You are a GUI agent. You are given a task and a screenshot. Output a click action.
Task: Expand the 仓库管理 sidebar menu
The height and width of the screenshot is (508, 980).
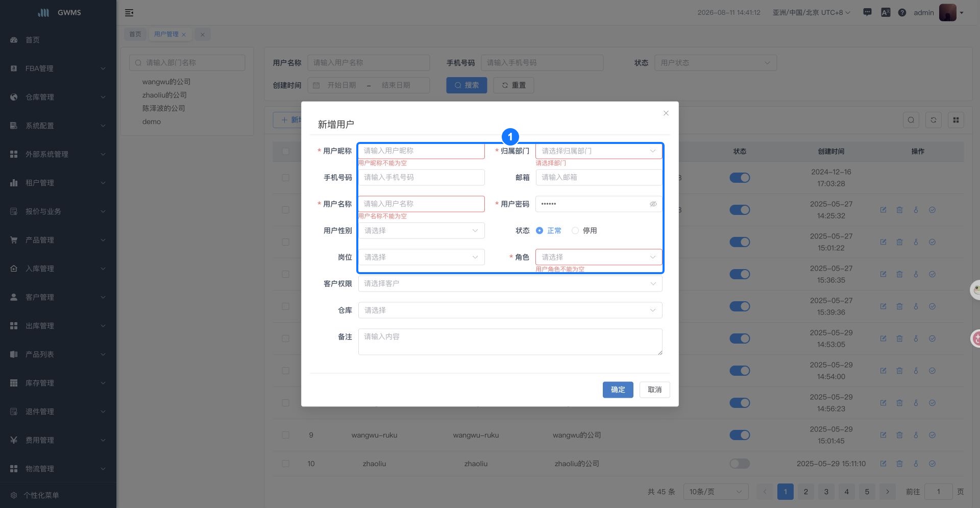(x=58, y=97)
